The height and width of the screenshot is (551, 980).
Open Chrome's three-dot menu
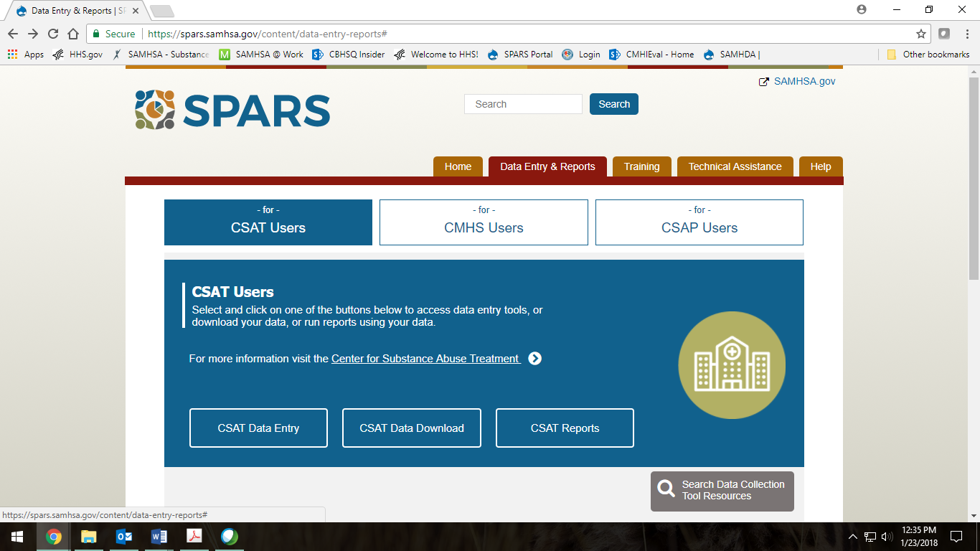tap(965, 34)
